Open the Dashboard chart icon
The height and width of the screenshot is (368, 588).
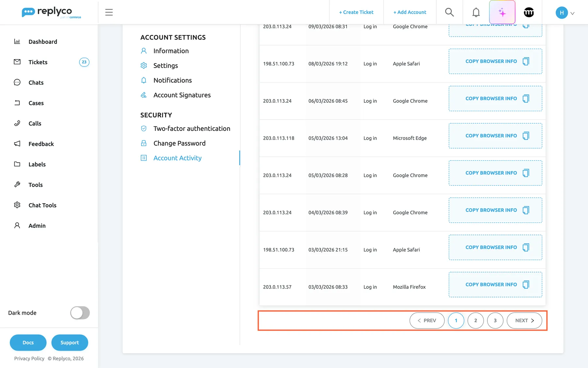[x=17, y=42]
